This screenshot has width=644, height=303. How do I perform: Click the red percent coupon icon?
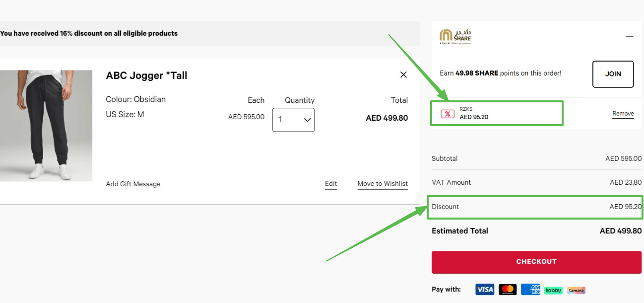click(x=447, y=114)
